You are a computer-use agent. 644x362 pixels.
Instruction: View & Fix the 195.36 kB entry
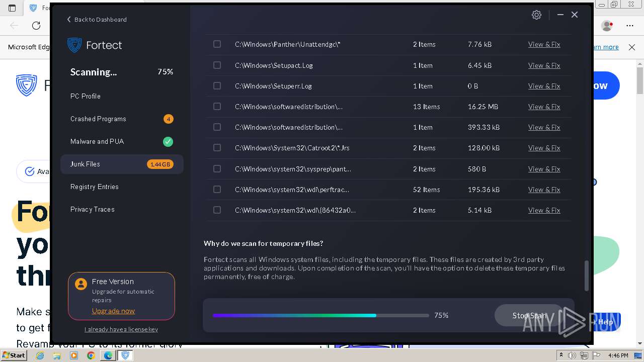(544, 190)
